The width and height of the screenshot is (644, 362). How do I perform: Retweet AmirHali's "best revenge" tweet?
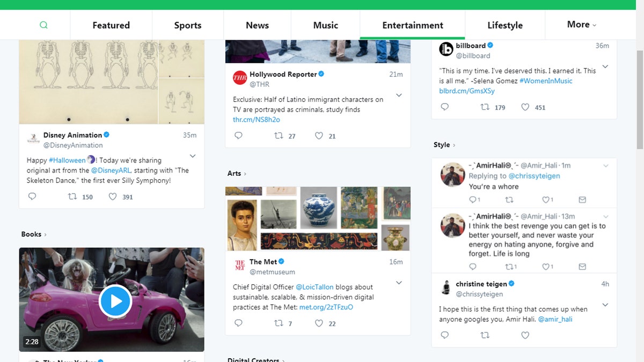pyautogui.click(x=509, y=267)
